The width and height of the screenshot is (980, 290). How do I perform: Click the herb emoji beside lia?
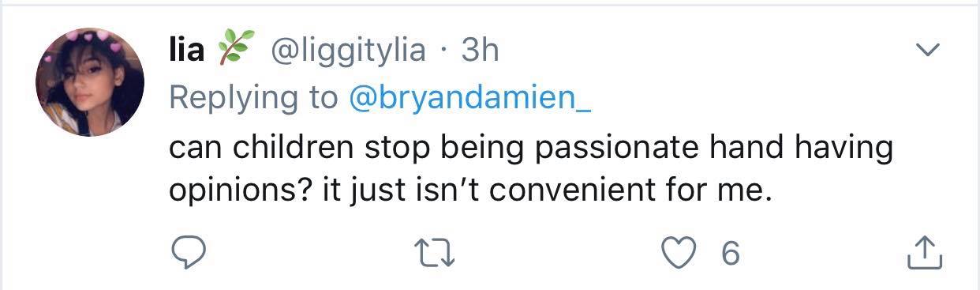233,50
